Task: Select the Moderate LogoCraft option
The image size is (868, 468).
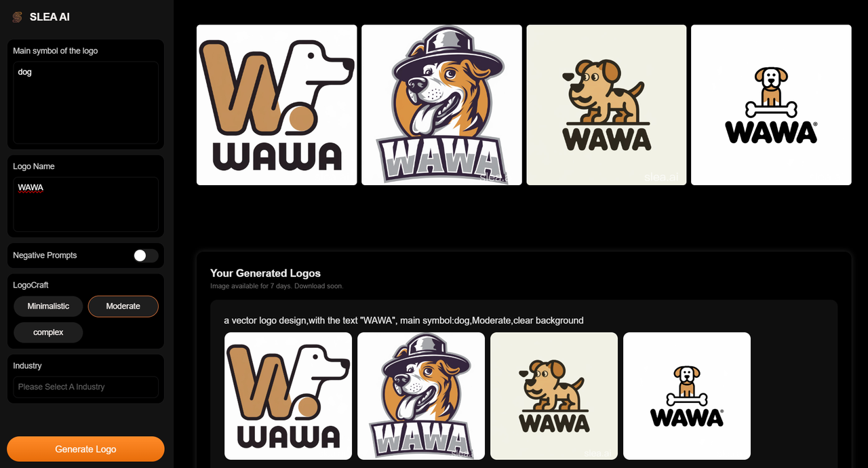Action: coord(123,307)
